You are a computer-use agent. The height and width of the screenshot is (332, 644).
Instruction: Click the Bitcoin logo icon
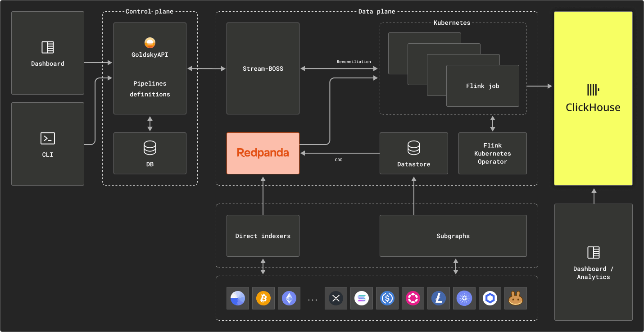pos(263,298)
